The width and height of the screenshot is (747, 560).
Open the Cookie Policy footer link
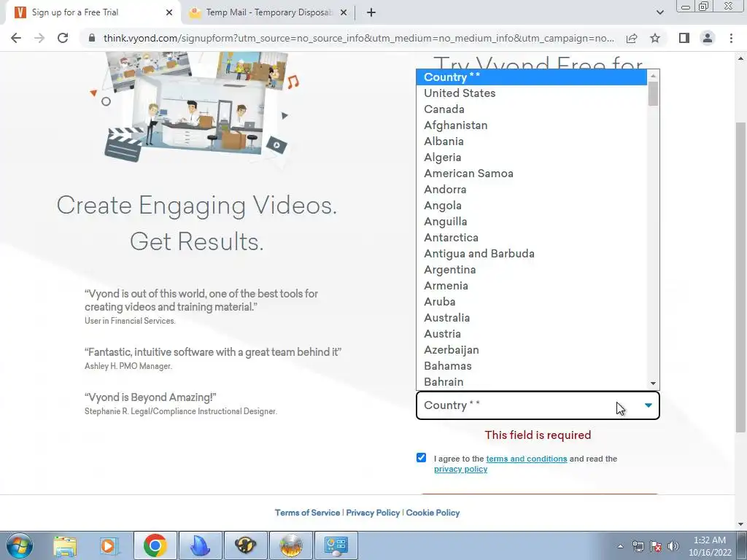pyautogui.click(x=433, y=513)
